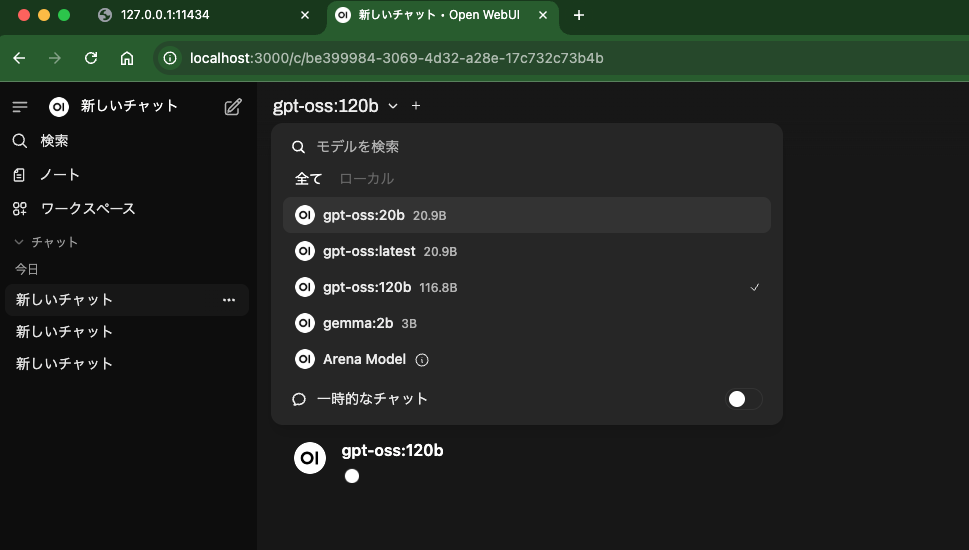This screenshot has width=969, height=550.
Task: Select the gpt-oss:20b model
Action: [527, 215]
